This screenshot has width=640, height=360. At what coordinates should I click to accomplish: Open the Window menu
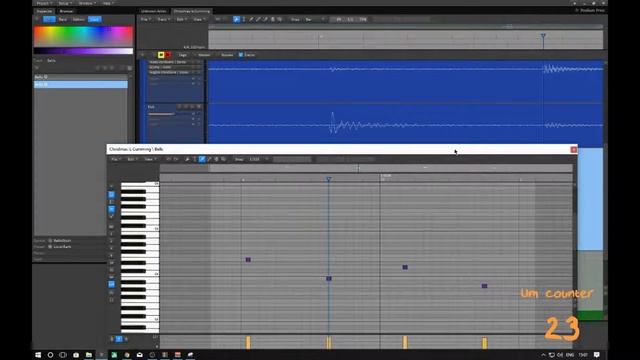coord(87,3)
